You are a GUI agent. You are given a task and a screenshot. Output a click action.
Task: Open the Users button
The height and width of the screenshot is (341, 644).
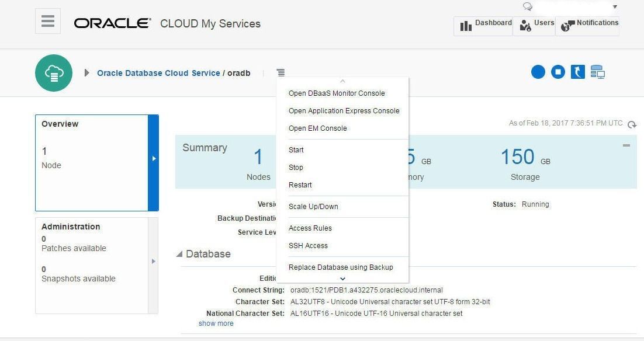(534, 26)
